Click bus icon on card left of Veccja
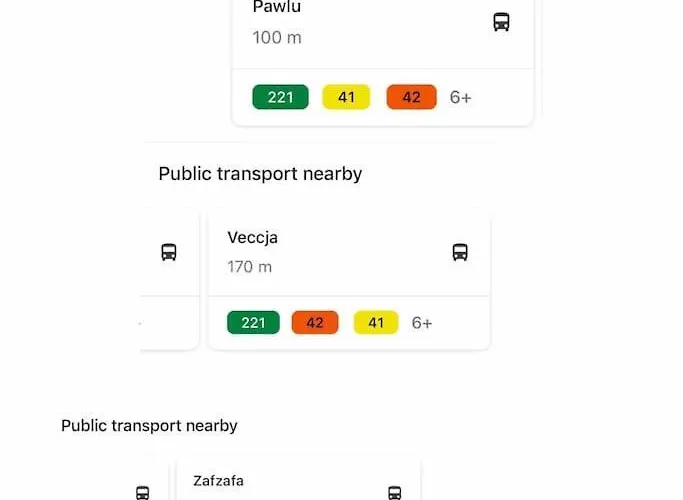Viewport: 683px width, 500px height. coord(169,252)
